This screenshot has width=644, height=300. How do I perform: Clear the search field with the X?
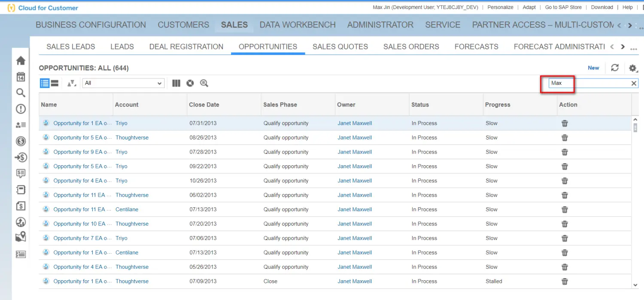(634, 83)
